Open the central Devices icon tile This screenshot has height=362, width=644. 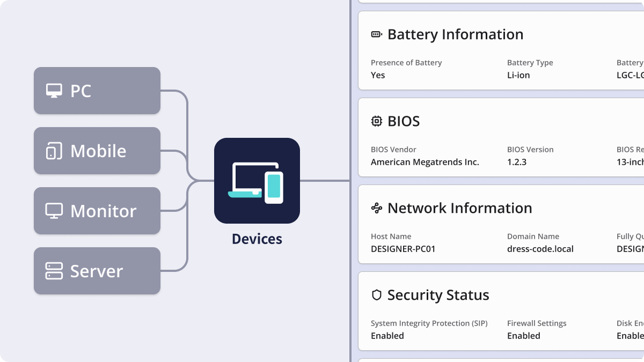(x=257, y=181)
